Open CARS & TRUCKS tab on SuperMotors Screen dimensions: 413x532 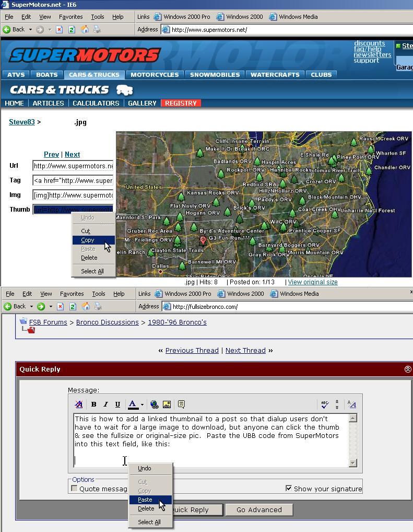click(94, 75)
